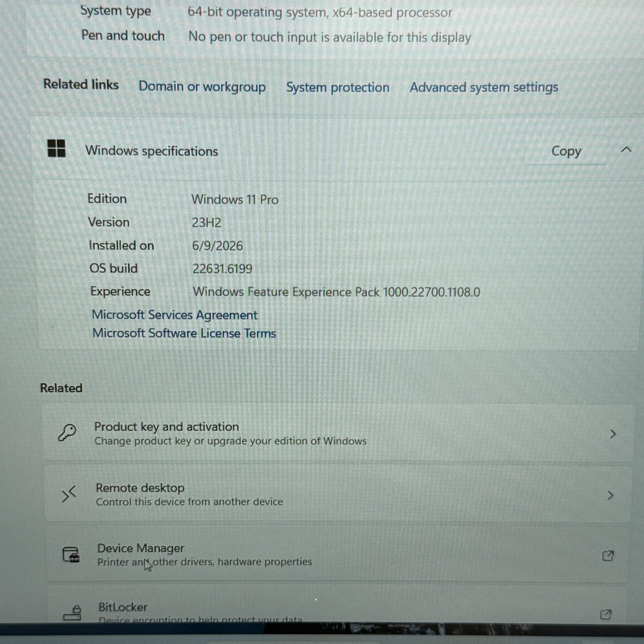Click the Windows logo icon beside Windows specifications
Viewport: 644px width, 644px height.
pyautogui.click(x=56, y=149)
